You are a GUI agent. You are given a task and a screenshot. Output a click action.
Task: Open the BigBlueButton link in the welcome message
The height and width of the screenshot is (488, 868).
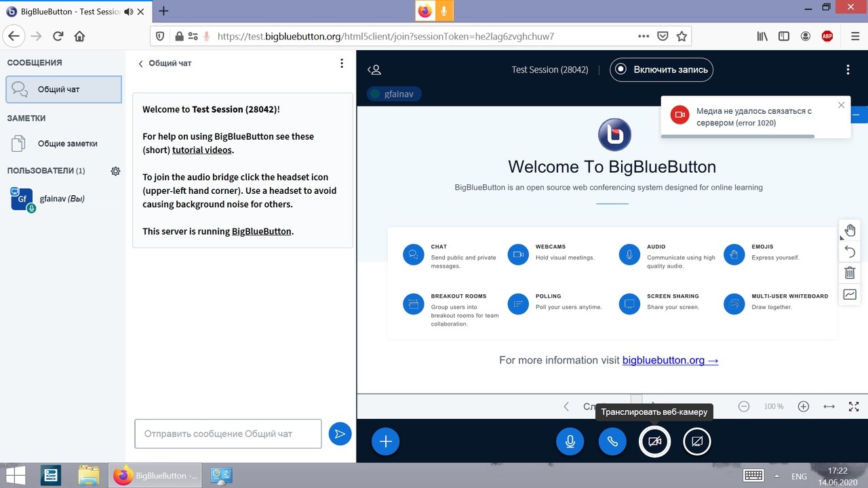pos(262,231)
